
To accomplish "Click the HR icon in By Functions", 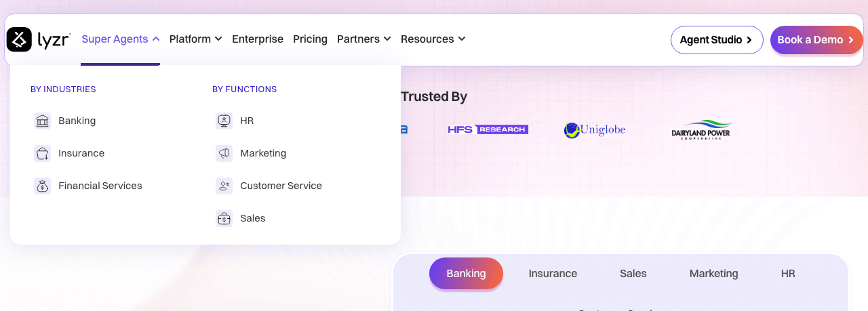I will (x=224, y=121).
